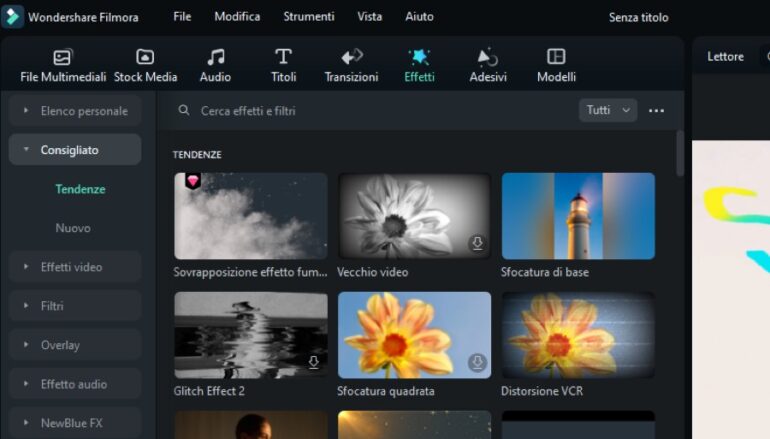
Task: Select the Effetti tab
Action: [419, 66]
